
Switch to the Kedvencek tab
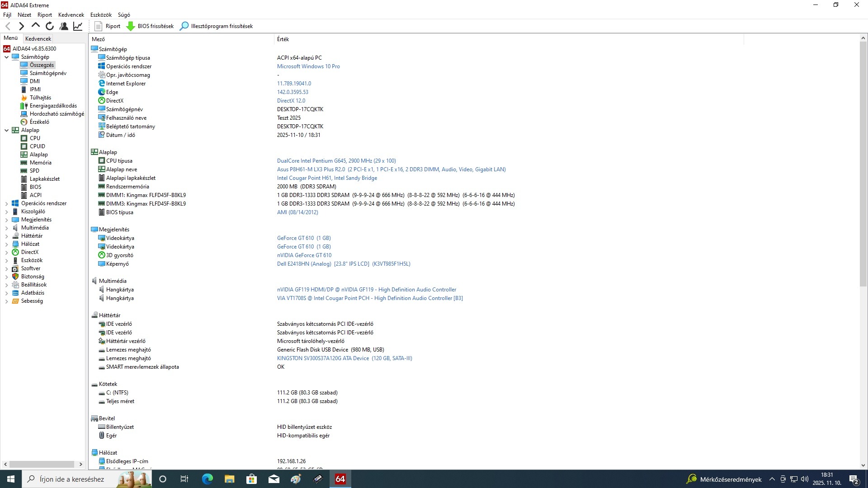coord(38,38)
